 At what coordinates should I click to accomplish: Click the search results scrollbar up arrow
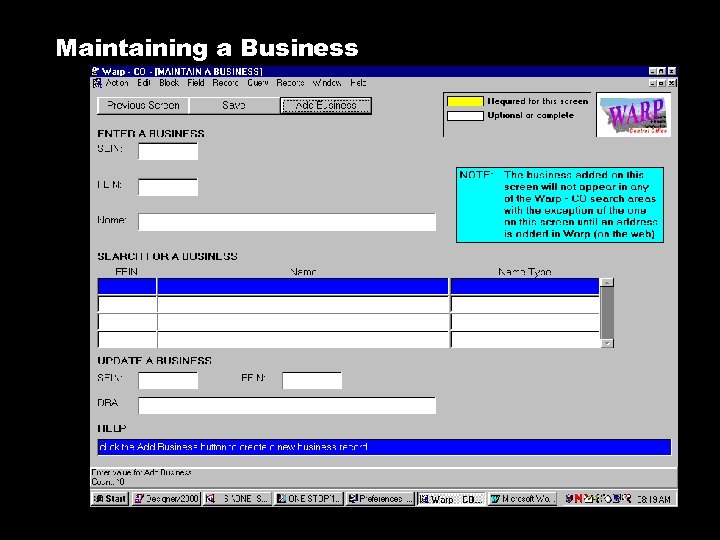point(607,283)
